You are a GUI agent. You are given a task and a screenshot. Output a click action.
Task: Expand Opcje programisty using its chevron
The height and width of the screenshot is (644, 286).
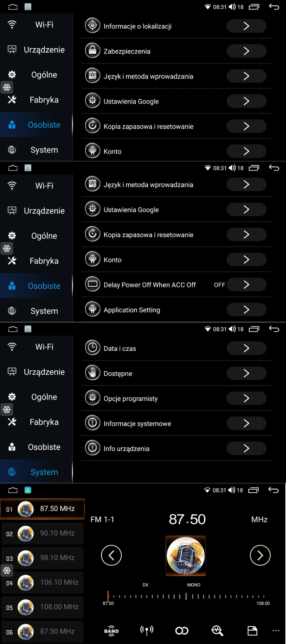[246, 398]
